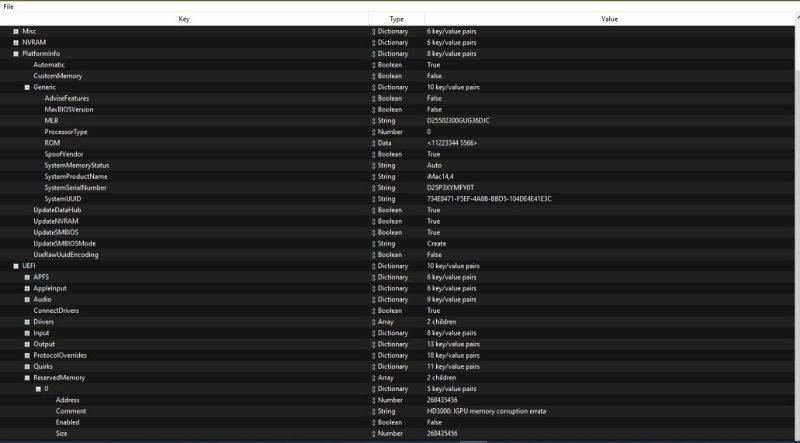This screenshot has width=800, height=443.
Task: Click the horizontal scrollbar thumb at bottom
Action: [473, 441]
